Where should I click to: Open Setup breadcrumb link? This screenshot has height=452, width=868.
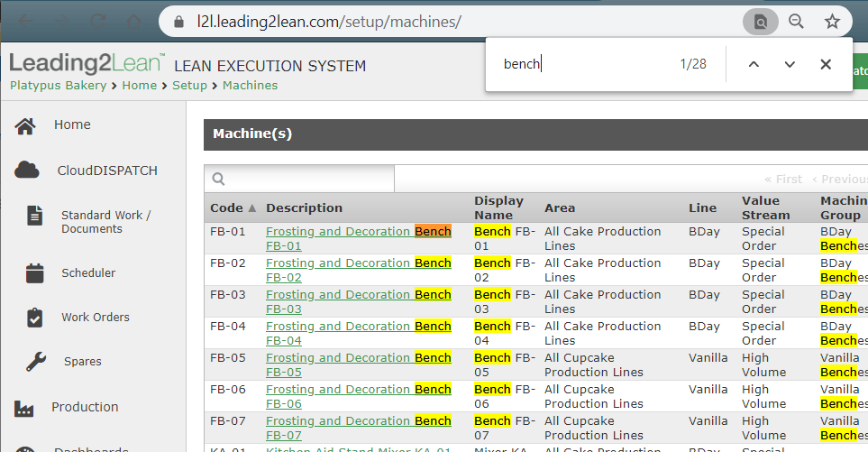(x=189, y=86)
